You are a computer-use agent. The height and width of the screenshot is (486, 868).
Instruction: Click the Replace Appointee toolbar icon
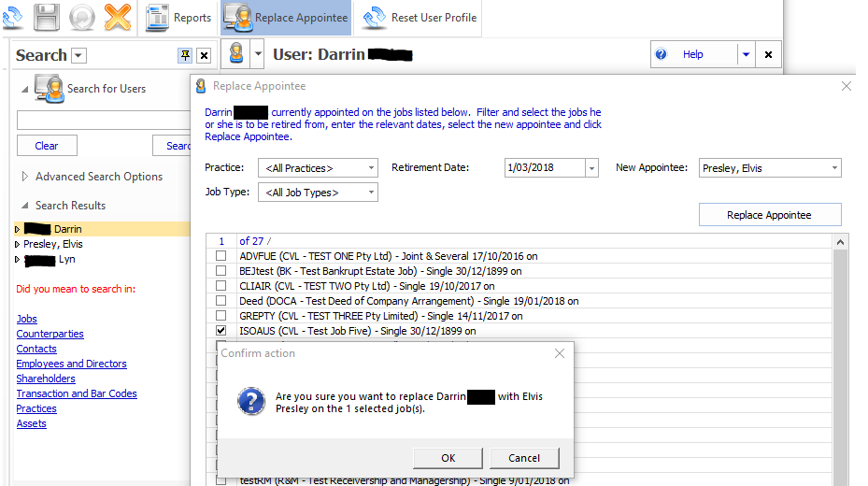(239, 18)
